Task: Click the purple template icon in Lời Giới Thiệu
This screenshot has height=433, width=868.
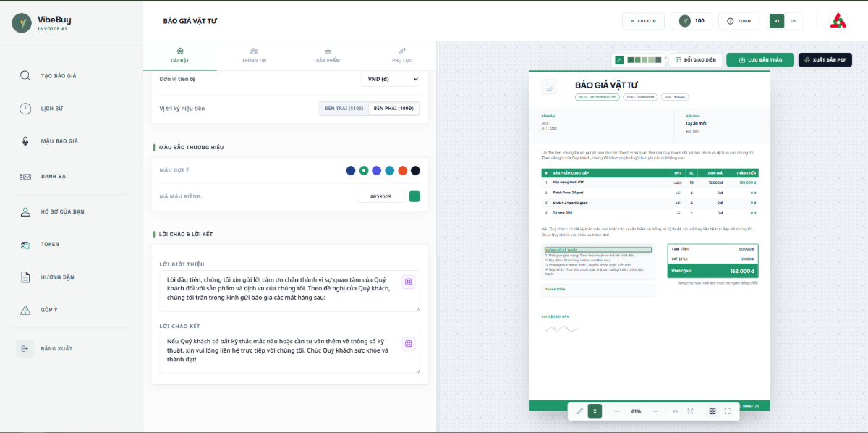Action: [x=408, y=282]
